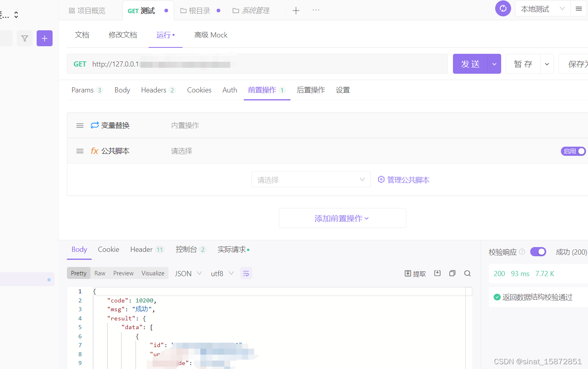This screenshot has height=369, width=588.
Task: Select the 后置操作 tab
Action: (311, 90)
